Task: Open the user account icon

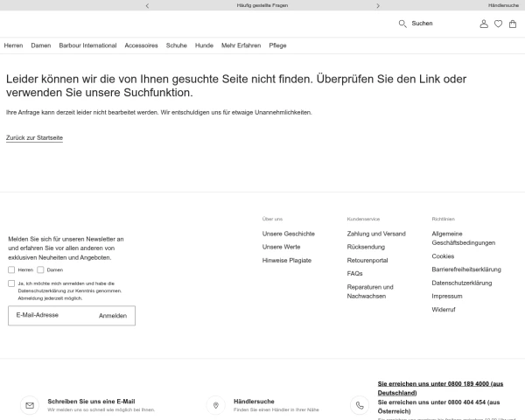Action: [484, 24]
